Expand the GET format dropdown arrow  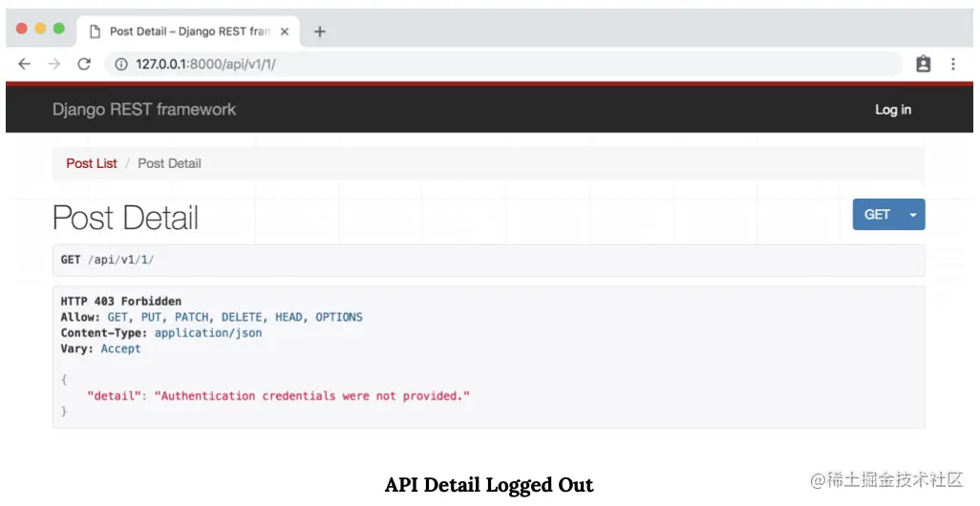[x=913, y=214]
